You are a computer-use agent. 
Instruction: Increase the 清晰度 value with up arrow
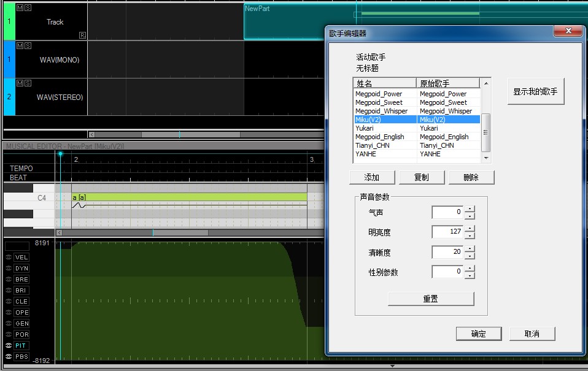coord(470,249)
